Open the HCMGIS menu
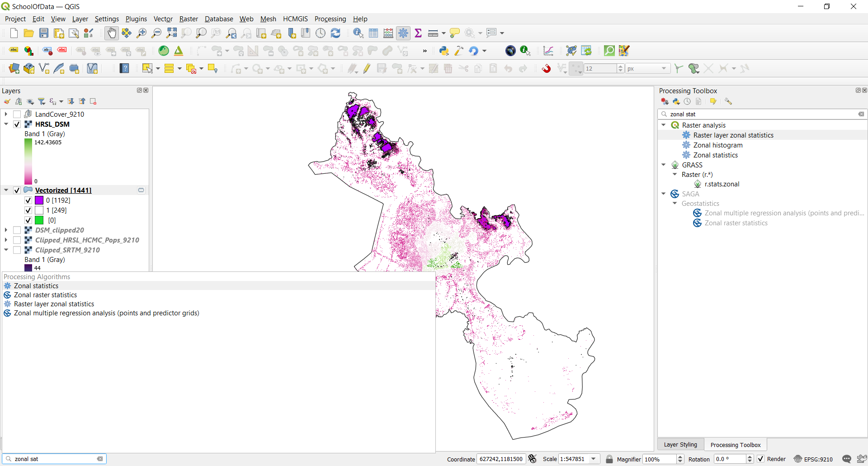 (x=295, y=19)
